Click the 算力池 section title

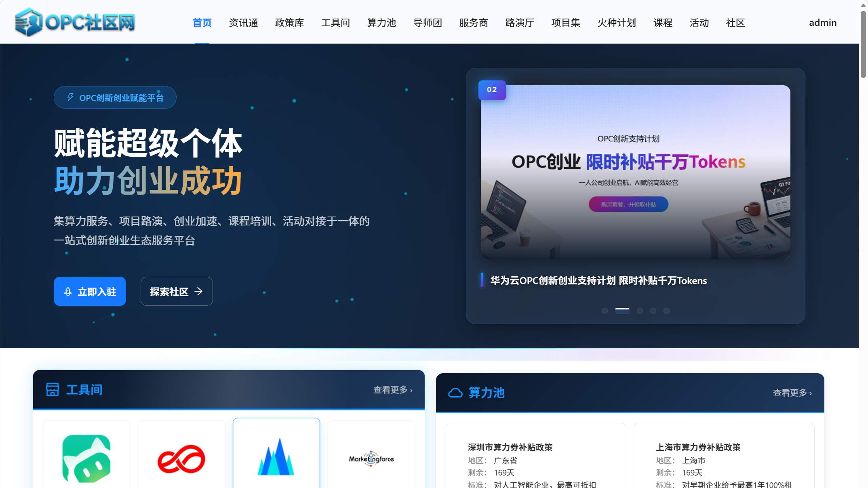(x=487, y=393)
